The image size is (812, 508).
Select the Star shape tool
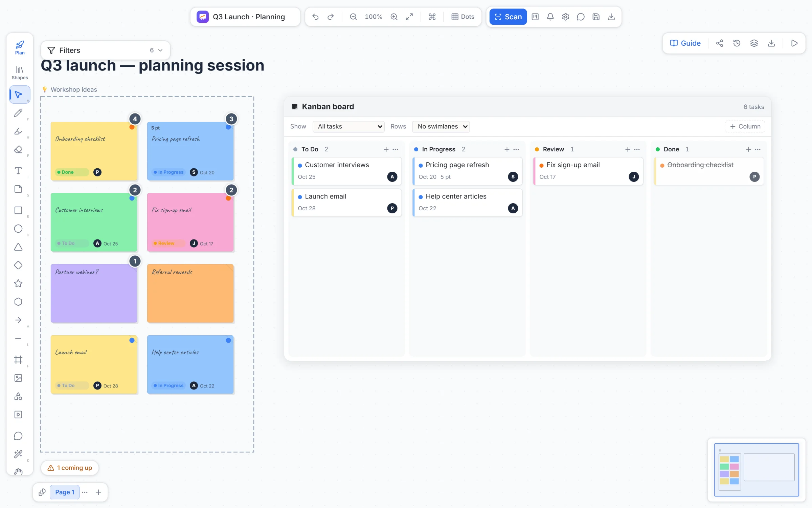tap(18, 283)
